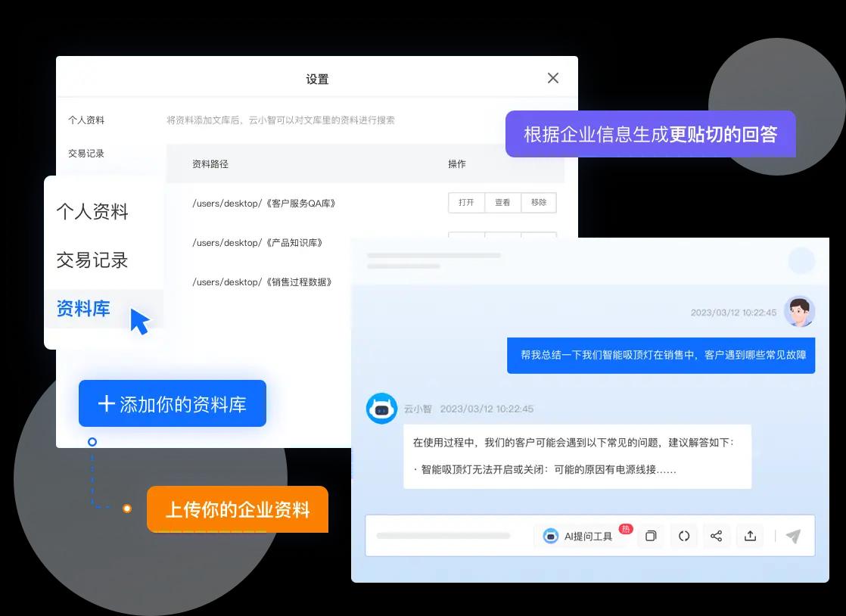Open 交易记录 in the enlarged menu card
This screenshot has height=616, width=846.
coord(92,260)
